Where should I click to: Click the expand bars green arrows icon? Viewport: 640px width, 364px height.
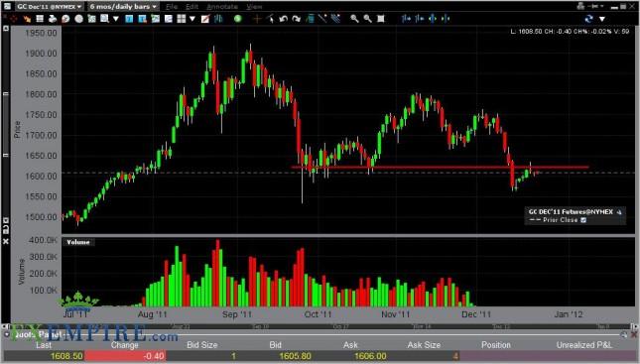(x=433, y=19)
